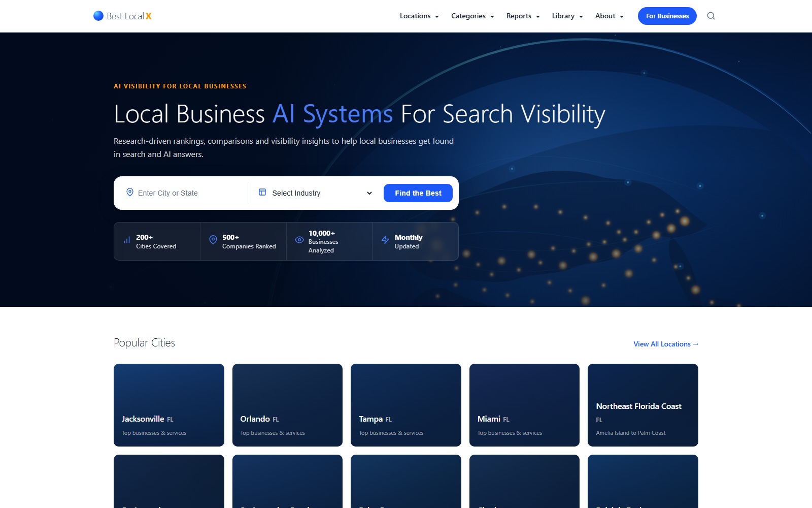
Task: Open the Orlando FL city card
Action: [287, 405]
